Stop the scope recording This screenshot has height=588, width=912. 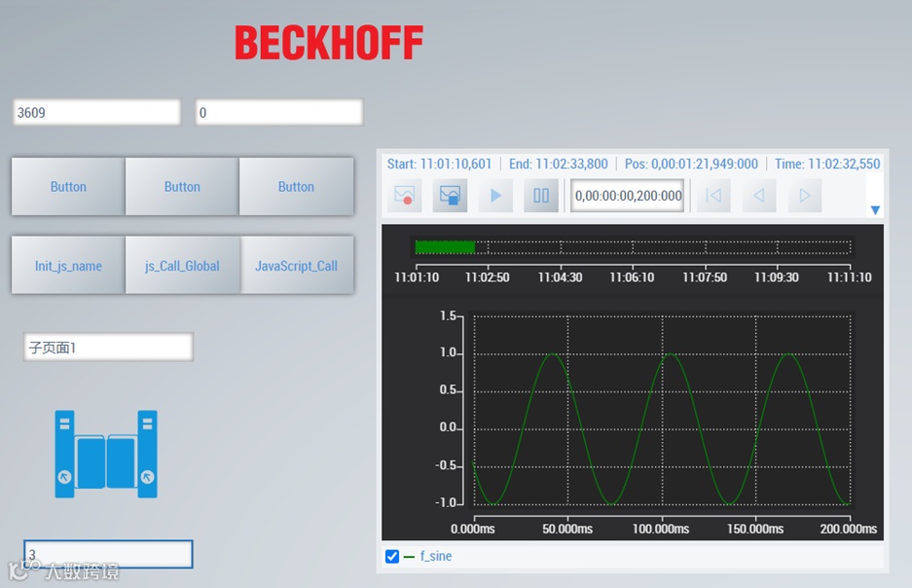450,196
